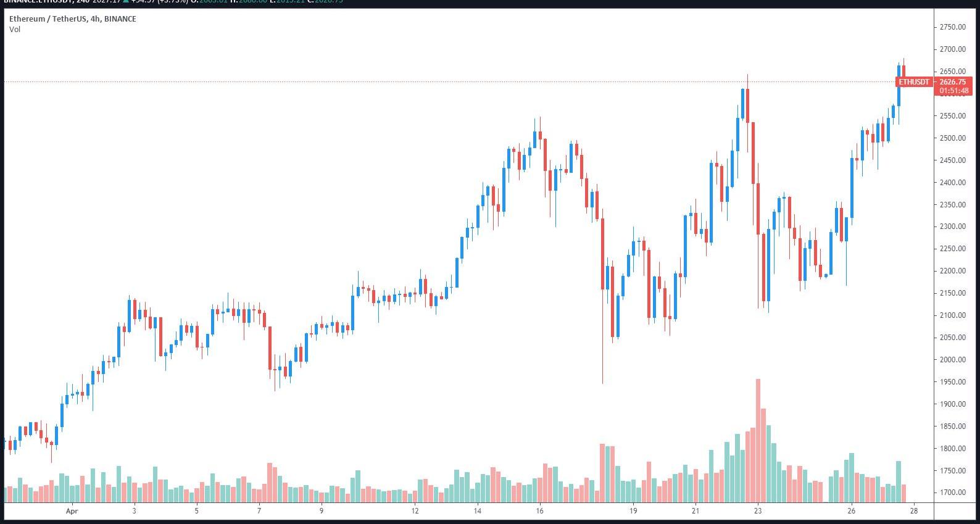The width and height of the screenshot is (980, 524).
Task: Click the red ETHUSDT symbol tag
Action: click(x=913, y=82)
